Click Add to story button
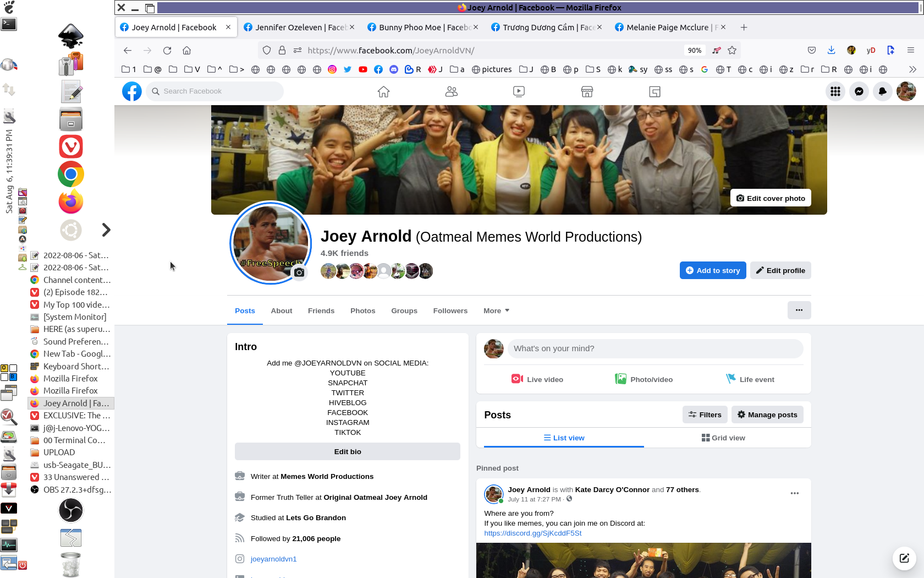Image resolution: width=924 pixels, height=578 pixels. (x=713, y=270)
